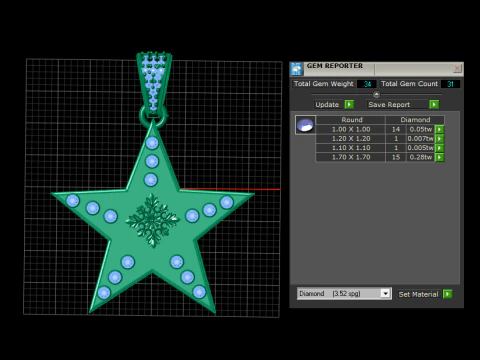Screen dimensions: 480x360
Task: Select the Total Gem Count value field
Action: (x=450, y=84)
